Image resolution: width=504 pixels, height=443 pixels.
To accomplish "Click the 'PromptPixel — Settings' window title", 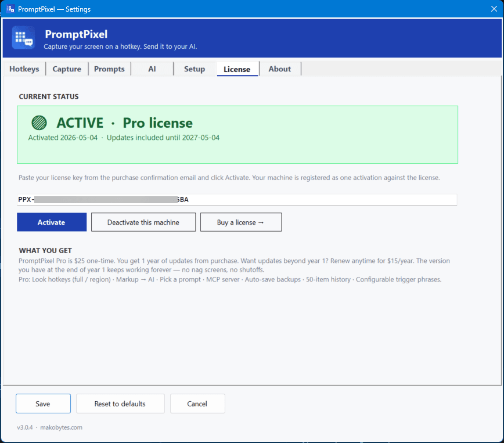I will tap(55, 9).
